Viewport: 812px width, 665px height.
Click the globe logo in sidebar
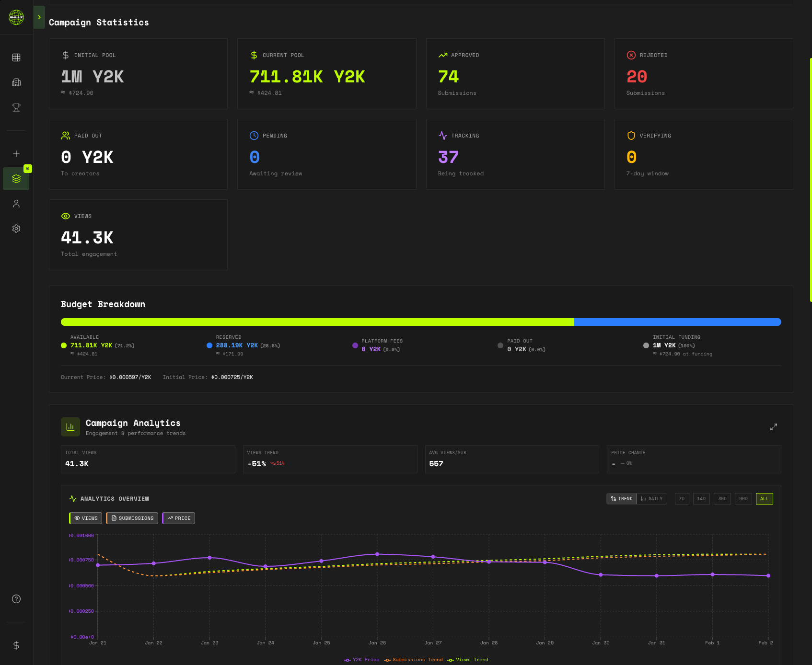click(16, 17)
